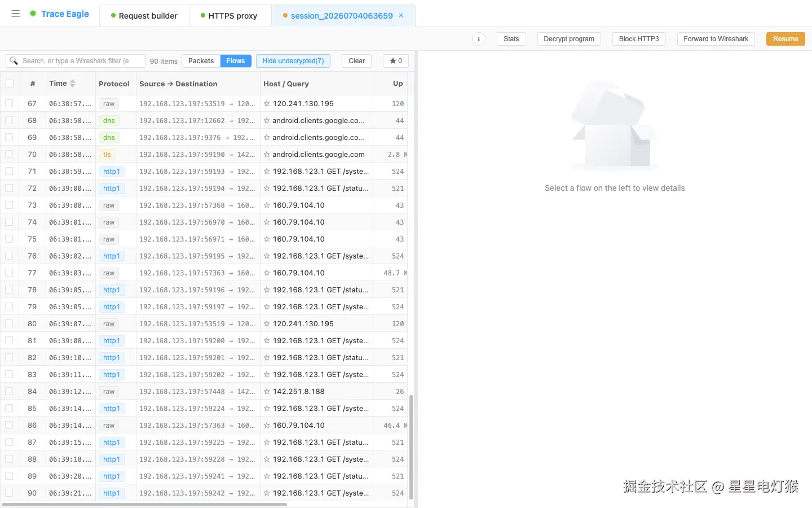The image size is (812, 508).
Task: Check the box for flow 74
Action: point(9,222)
